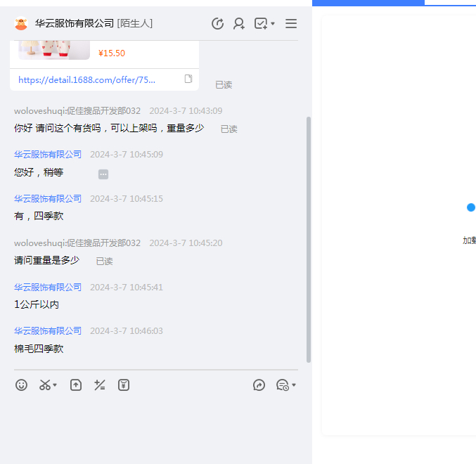476x464 pixels.
Task: Click the upload file icon
Action: point(76,385)
